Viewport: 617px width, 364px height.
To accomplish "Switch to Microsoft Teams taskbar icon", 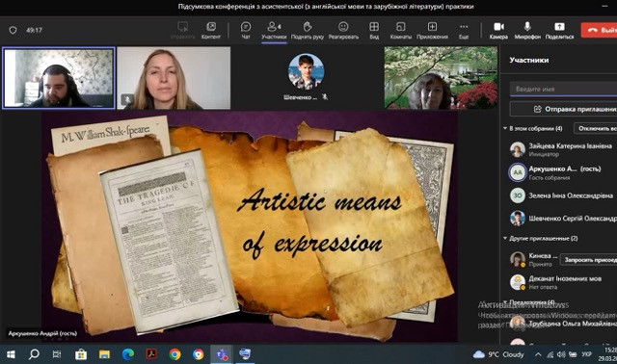I will click(222, 354).
